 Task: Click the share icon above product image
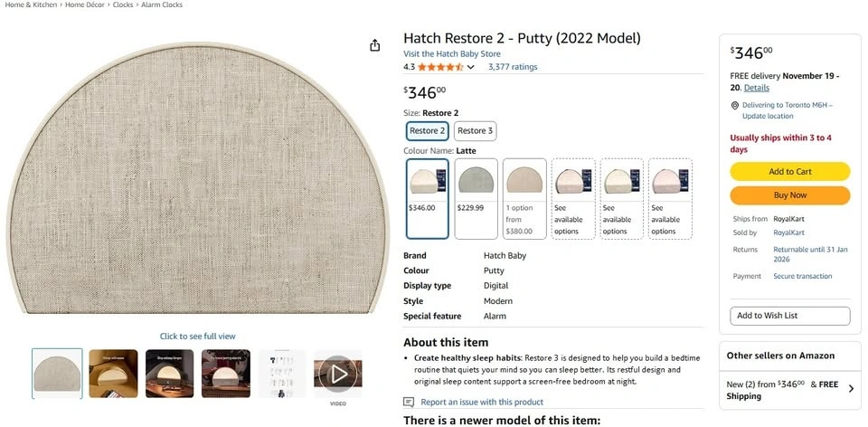tap(375, 45)
